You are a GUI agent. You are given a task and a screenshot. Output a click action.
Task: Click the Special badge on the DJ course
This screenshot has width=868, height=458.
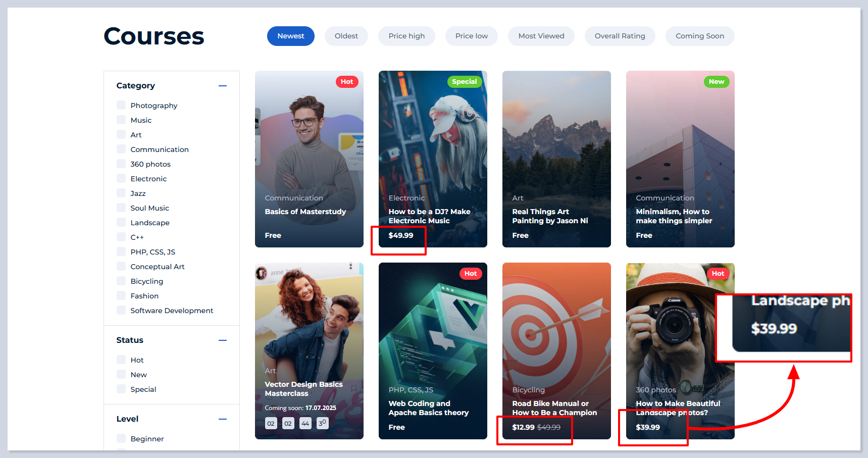coord(464,82)
